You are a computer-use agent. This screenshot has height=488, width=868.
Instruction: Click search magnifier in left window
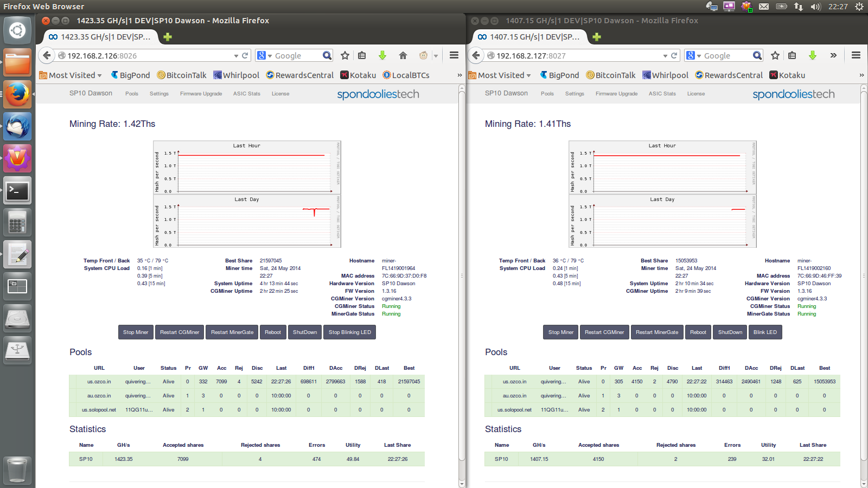tap(327, 55)
